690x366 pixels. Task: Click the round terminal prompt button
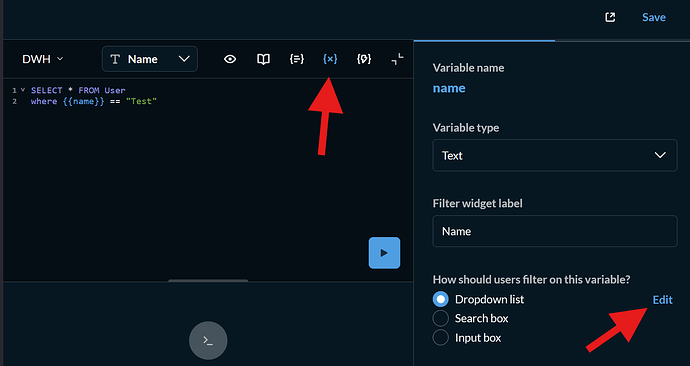point(208,340)
